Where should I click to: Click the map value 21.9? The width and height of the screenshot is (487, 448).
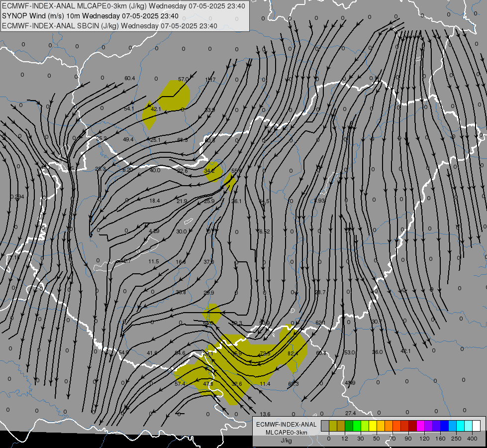[182, 201]
